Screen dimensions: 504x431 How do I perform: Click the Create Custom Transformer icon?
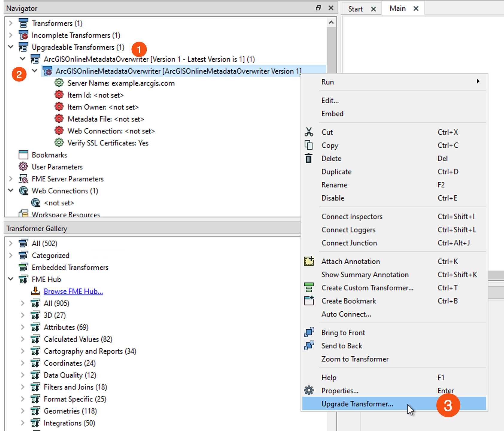309,288
